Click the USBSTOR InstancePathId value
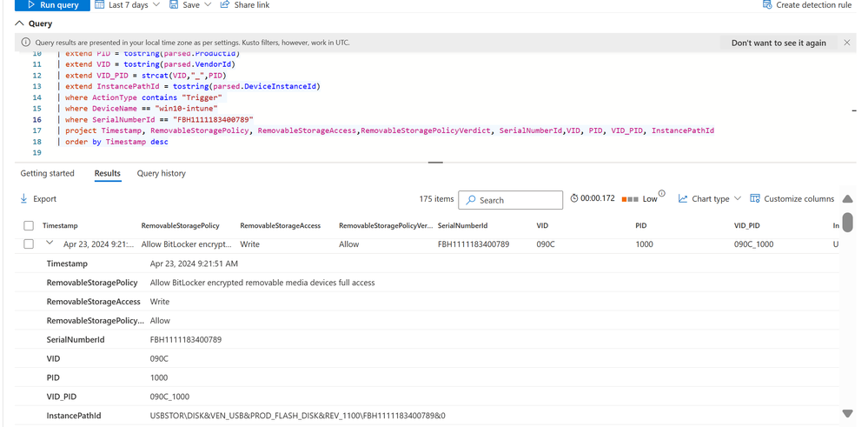868x427 pixels. [x=298, y=416]
